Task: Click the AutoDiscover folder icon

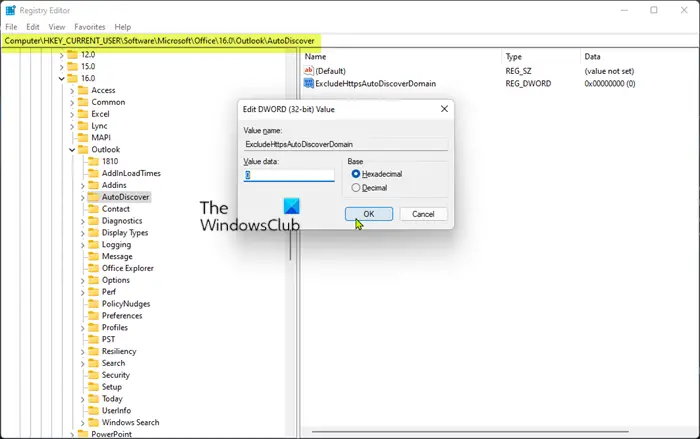Action: click(x=93, y=197)
